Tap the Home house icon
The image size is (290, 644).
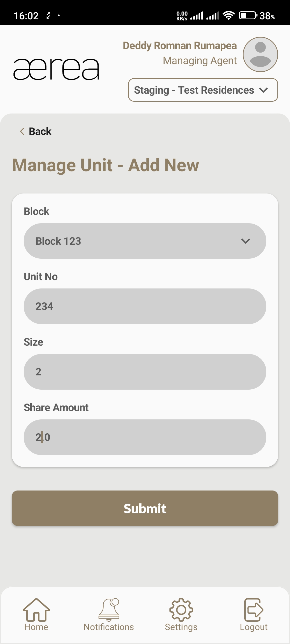(x=36, y=610)
